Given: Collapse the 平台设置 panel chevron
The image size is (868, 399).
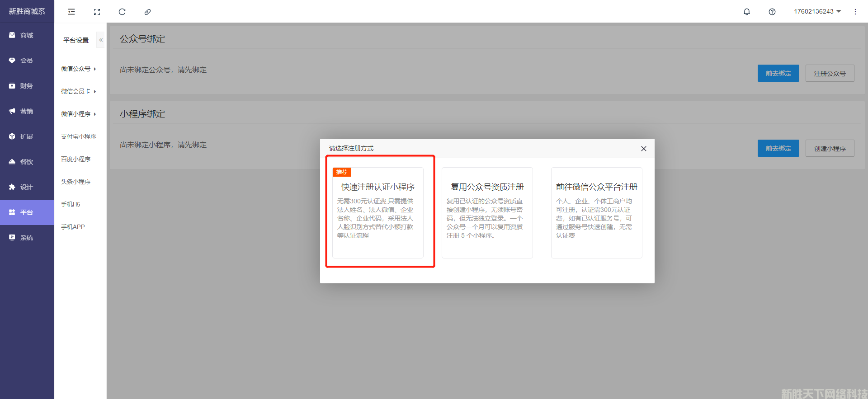Looking at the screenshot, I should pos(101,40).
